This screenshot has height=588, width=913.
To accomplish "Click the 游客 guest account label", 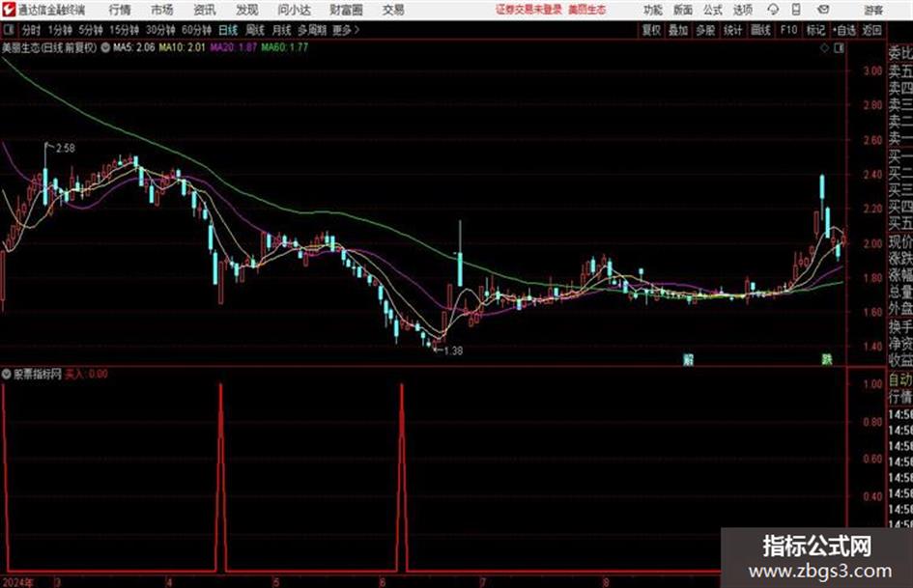I will click(x=872, y=10).
